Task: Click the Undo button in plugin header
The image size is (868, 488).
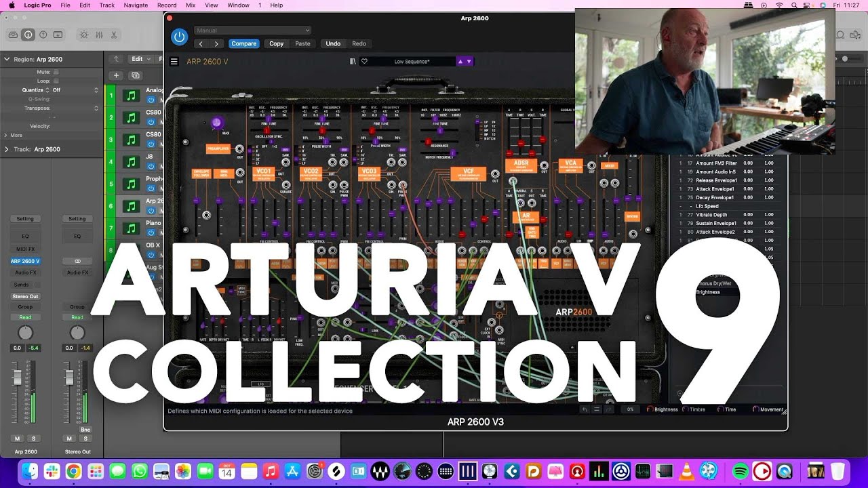Action: coord(333,44)
